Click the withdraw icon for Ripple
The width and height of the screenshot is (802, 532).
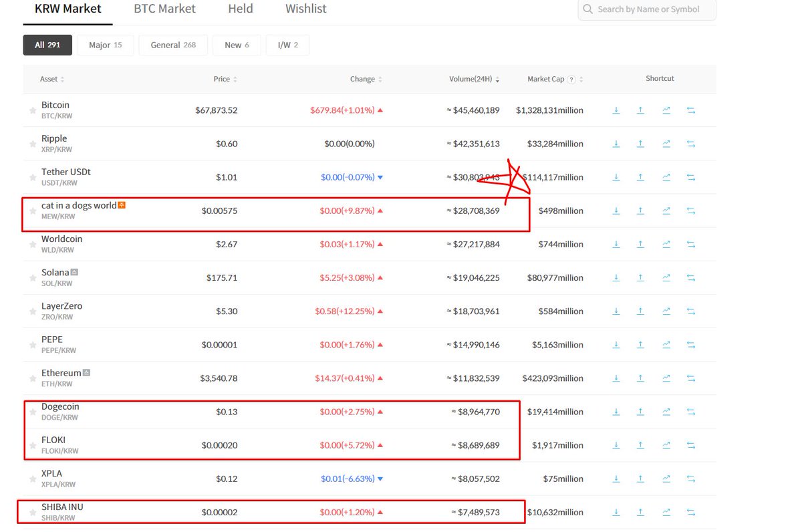click(x=641, y=143)
